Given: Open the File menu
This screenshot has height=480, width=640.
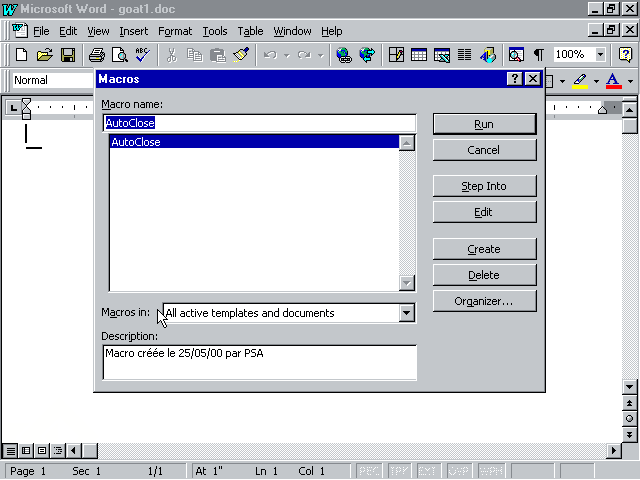Looking at the screenshot, I should [x=41, y=31].
